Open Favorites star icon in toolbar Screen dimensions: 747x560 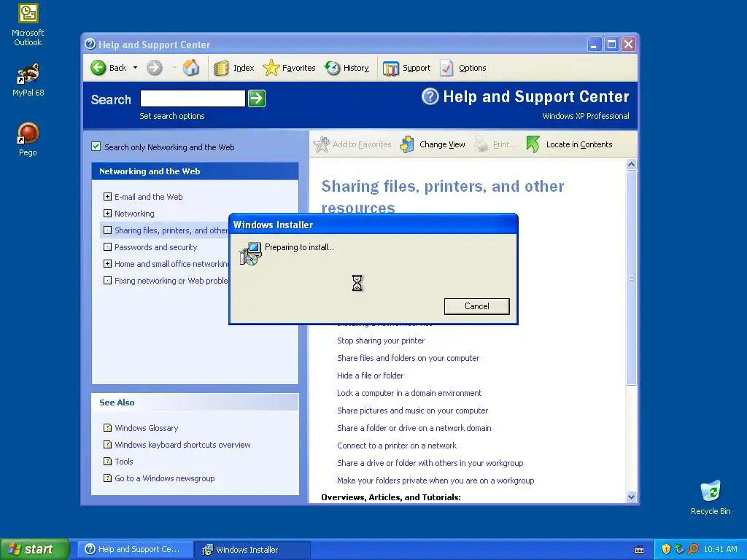[271, 68]
